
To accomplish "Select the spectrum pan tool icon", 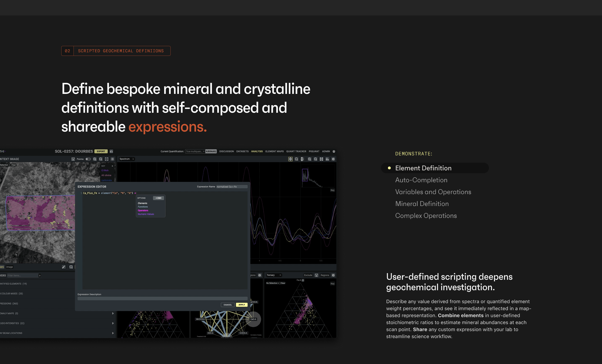I will (290, 159).
